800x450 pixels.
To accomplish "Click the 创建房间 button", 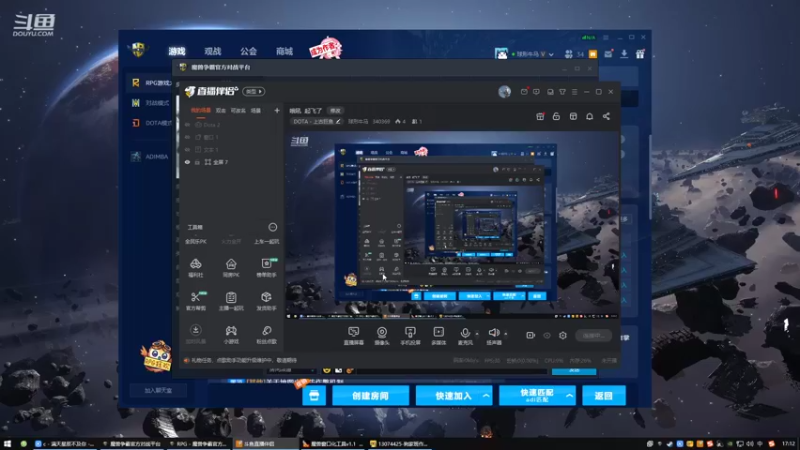I will [x=370, y=395].
